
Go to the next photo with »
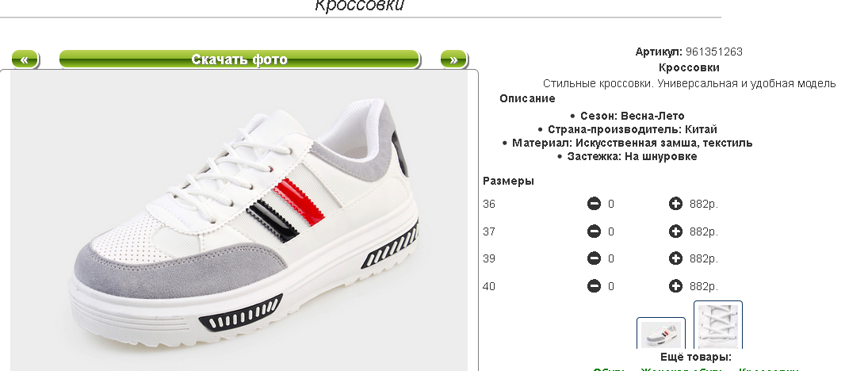click(454, 59)
